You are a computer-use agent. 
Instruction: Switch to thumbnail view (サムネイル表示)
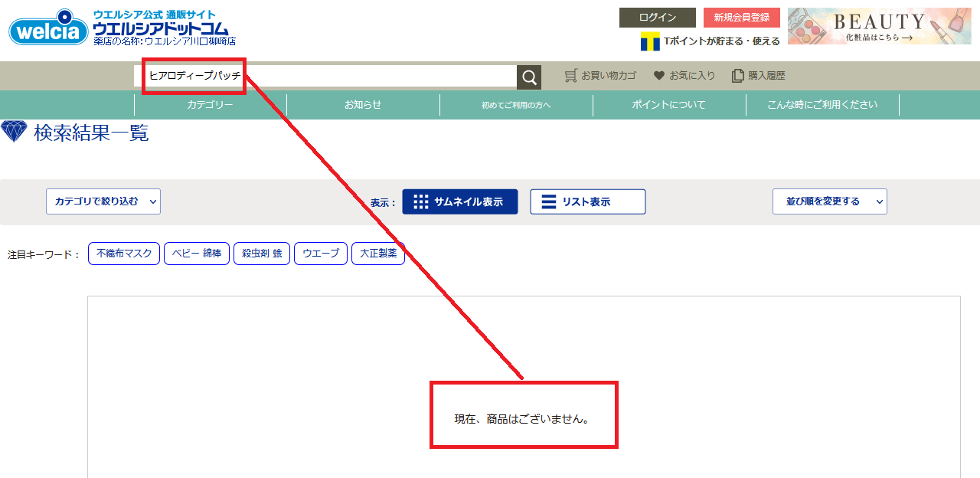coord(459,201)
